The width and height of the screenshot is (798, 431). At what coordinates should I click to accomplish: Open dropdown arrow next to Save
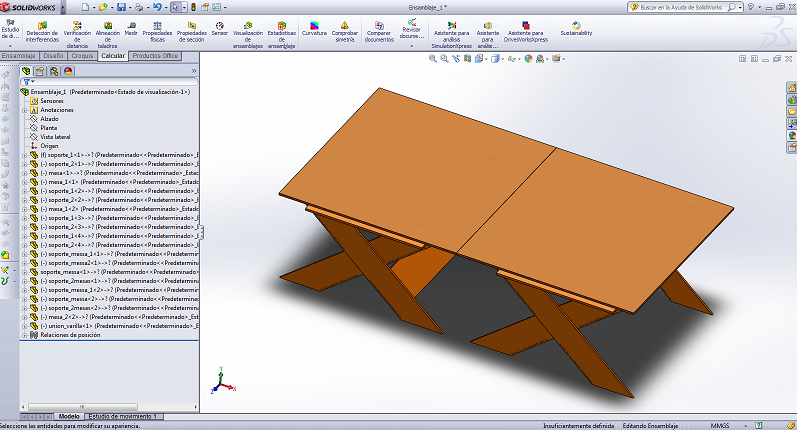[130, 8]
